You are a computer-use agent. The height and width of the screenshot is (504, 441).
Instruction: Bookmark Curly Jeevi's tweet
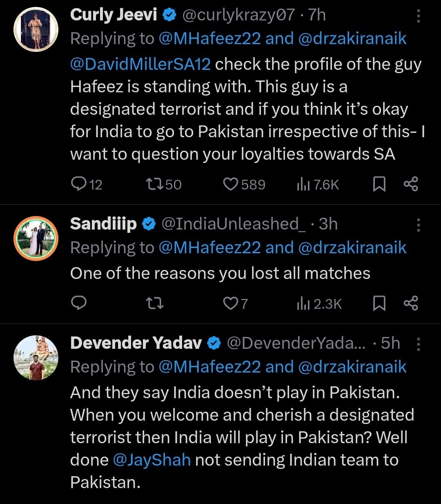(379, 185)
